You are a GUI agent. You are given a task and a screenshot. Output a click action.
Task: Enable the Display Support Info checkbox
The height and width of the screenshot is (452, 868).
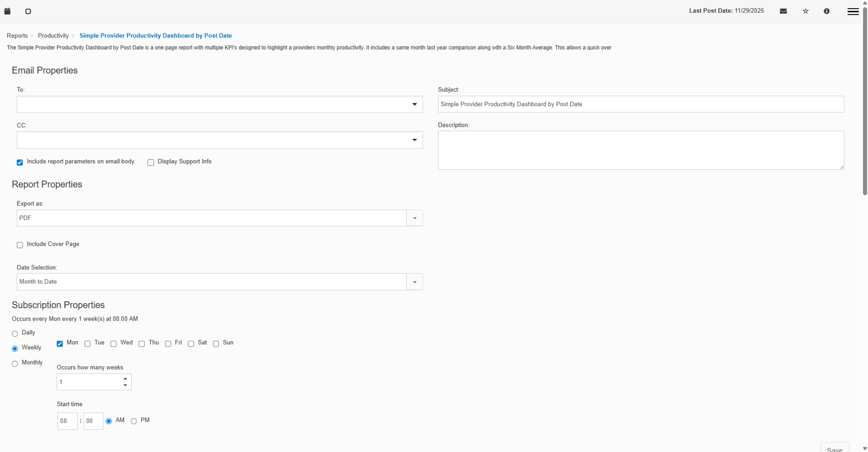tap(151, 163)
